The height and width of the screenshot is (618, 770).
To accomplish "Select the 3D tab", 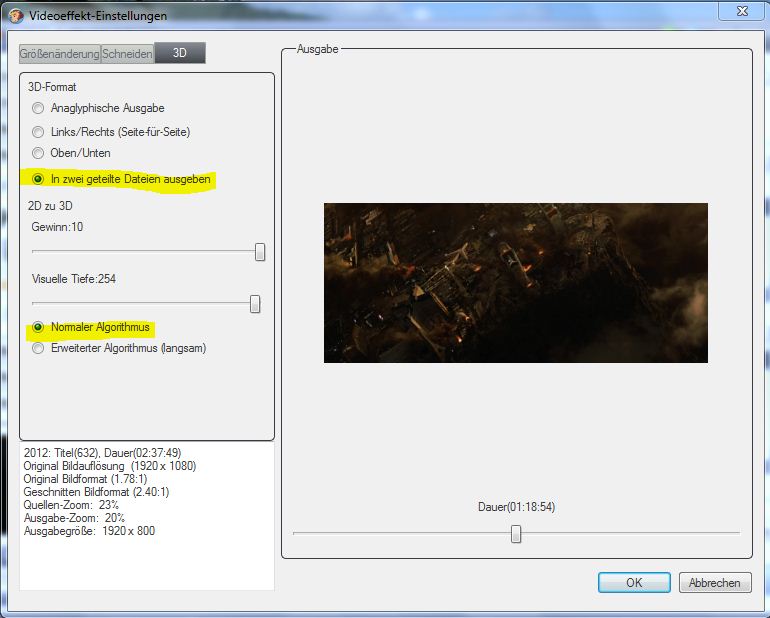I will tap(180, 53).
